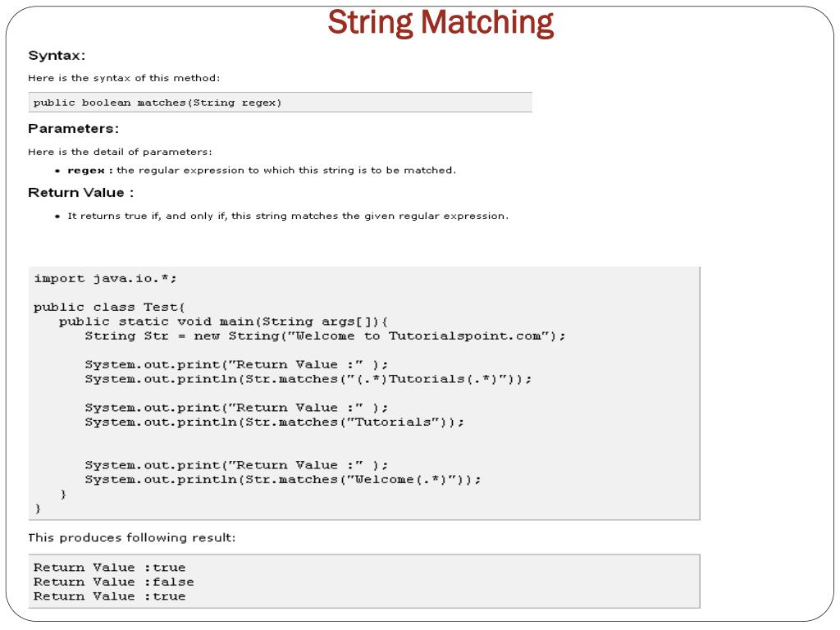The image size is (840, 630).
Task: Select the matches (.*)Tutorials(.*) code line
Action: coord(308,379)
